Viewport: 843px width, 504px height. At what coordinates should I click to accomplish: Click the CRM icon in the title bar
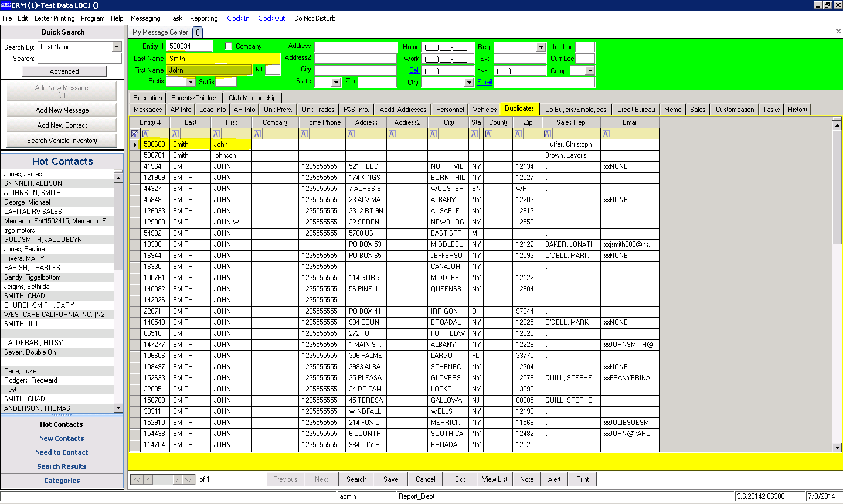point(5,5)
